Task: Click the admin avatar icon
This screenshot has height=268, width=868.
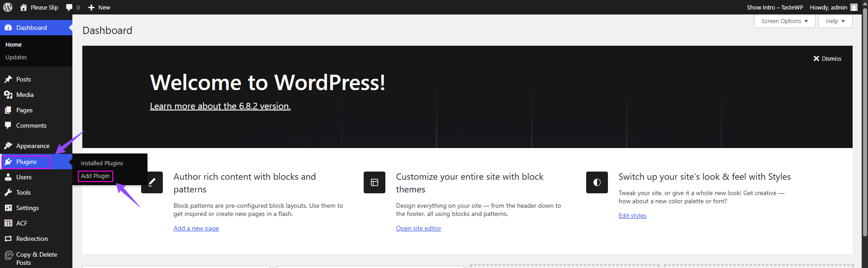Action: 854,7
